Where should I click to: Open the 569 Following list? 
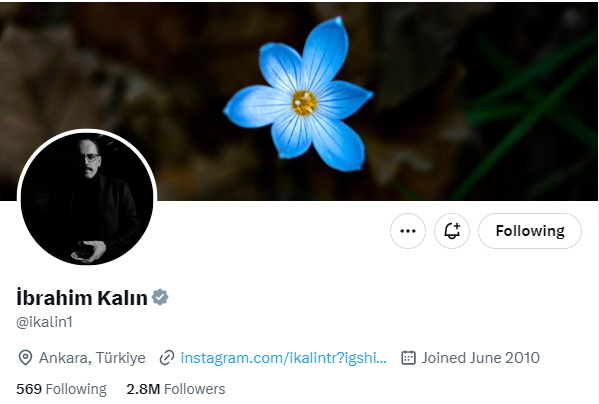(62, 389)
